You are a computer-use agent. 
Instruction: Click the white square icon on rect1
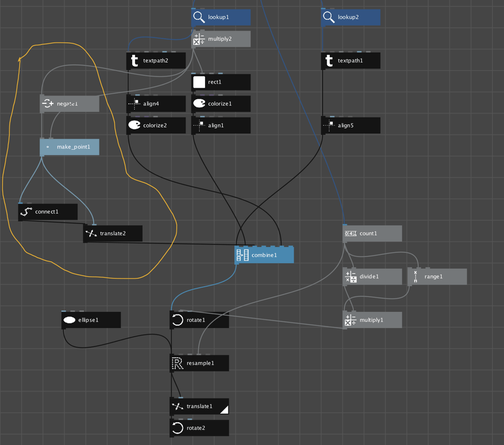click(x=199, y=82)
